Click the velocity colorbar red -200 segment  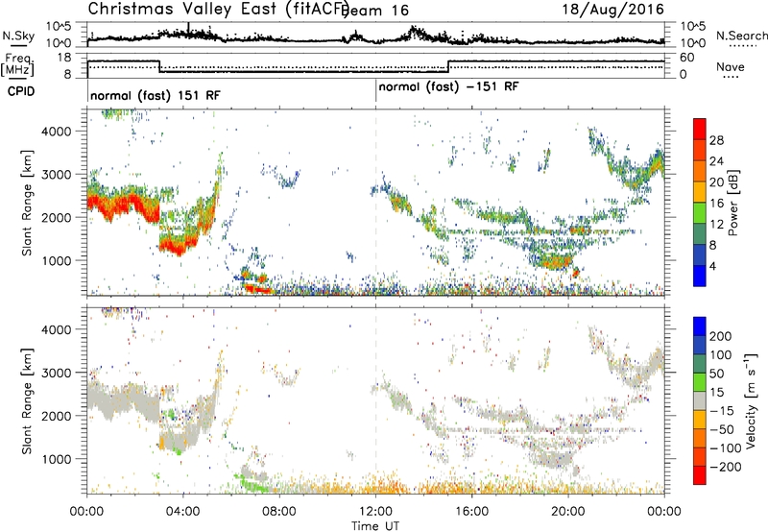click(x=700, y=475)
